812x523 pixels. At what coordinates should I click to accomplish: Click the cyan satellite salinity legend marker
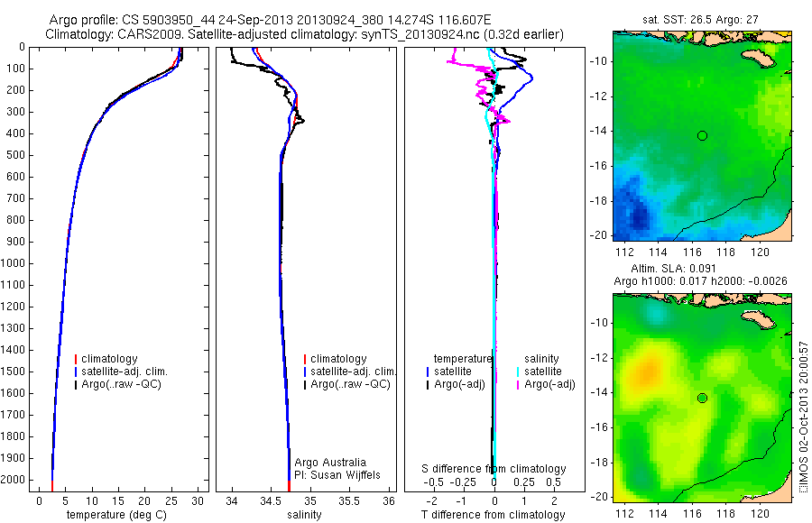(x=518, y=372)
